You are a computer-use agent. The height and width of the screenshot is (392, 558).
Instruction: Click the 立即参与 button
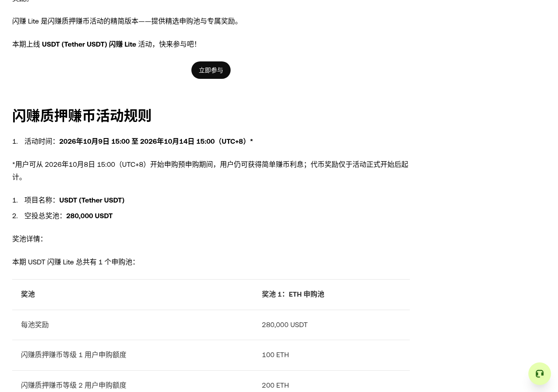(x=211, y=70)
